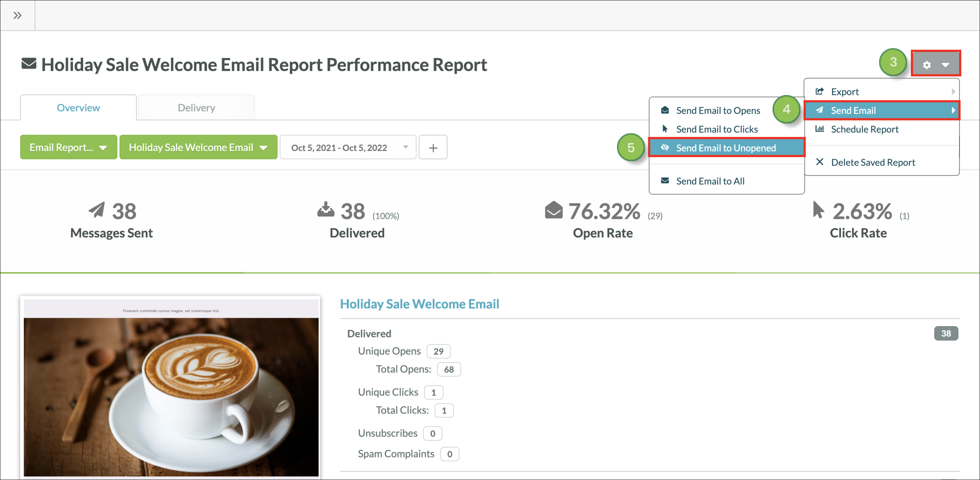Expand the Send Email submenu arrow
The height and width of the screenshot is (480, 980).
[953, 110]
